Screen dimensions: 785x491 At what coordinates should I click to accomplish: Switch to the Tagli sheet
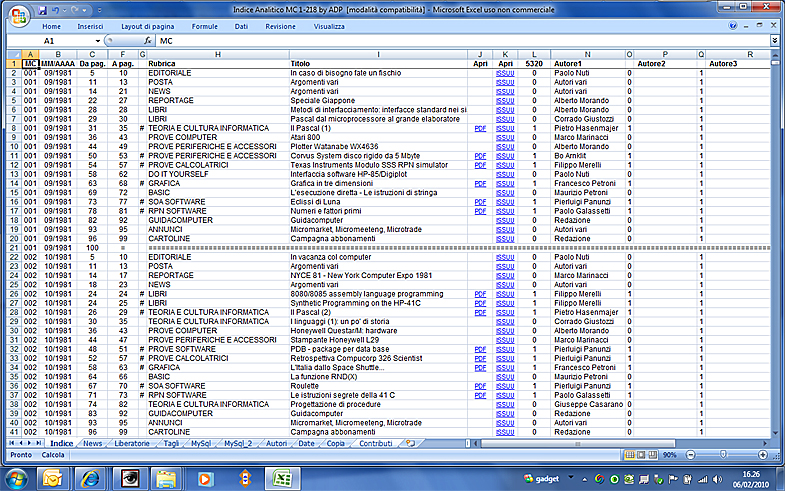(x=171, y=443)
